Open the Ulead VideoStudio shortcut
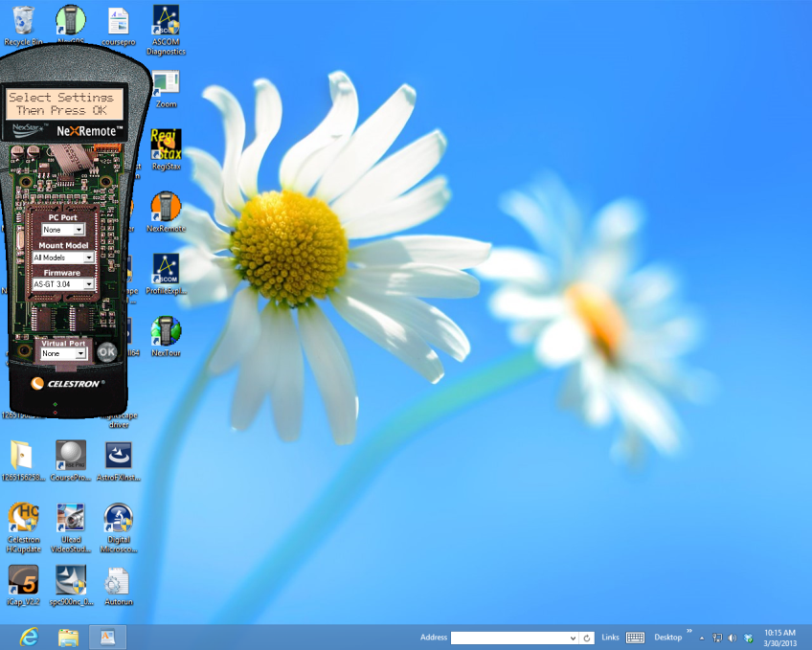 pyautogui.click(x=71, y=527)
